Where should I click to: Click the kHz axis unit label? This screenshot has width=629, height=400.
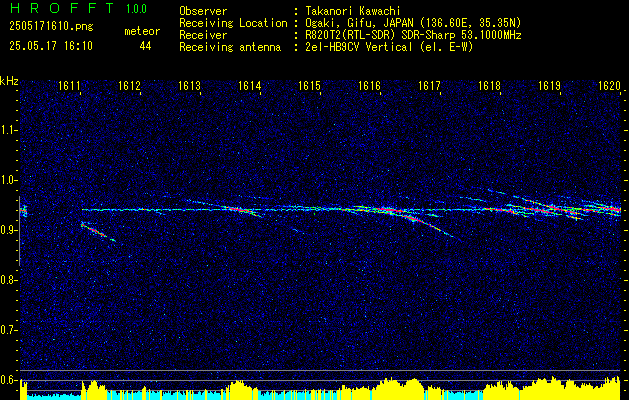pos(9,81)
